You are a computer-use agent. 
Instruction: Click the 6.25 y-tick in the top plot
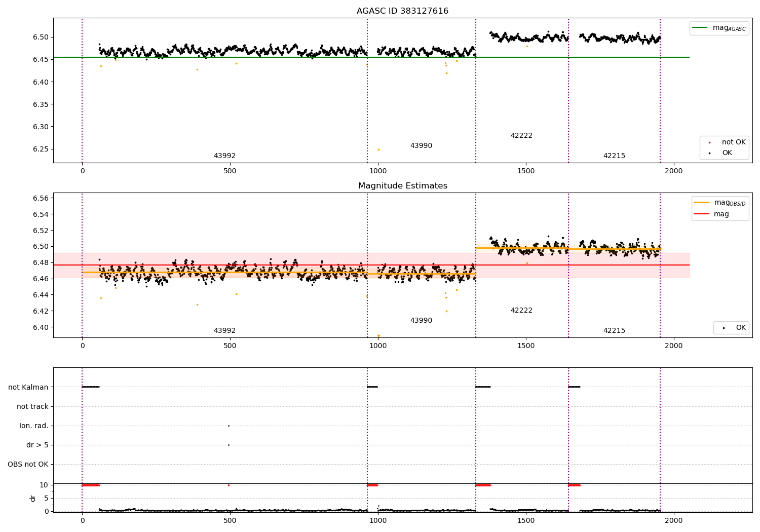point(41,149)
